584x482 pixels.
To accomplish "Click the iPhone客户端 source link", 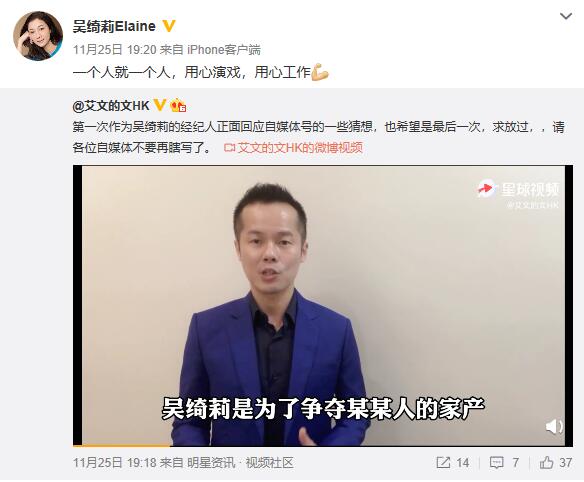I will pyautogui.click(x=223, y=50).
